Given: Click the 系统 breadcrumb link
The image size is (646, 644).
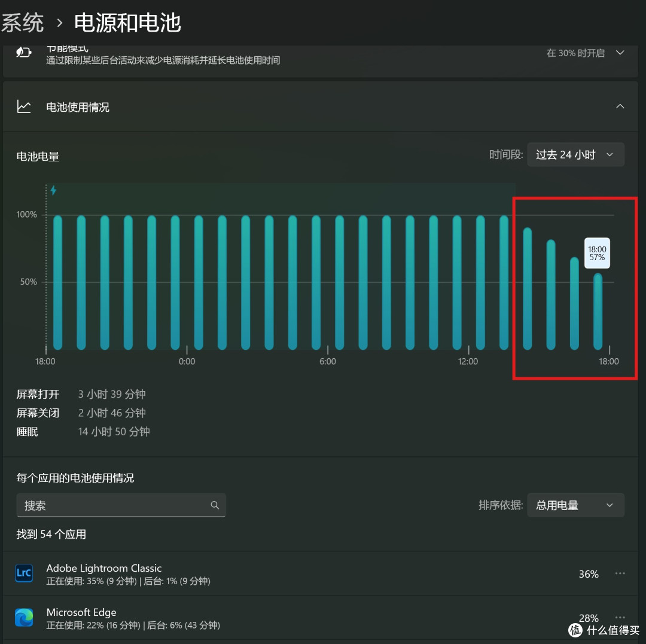Looking at the screenshot, I should point(22,22).
